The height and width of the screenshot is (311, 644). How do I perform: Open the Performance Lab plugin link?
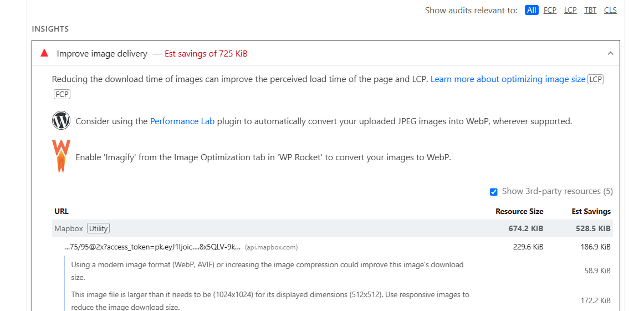[182, 121]
